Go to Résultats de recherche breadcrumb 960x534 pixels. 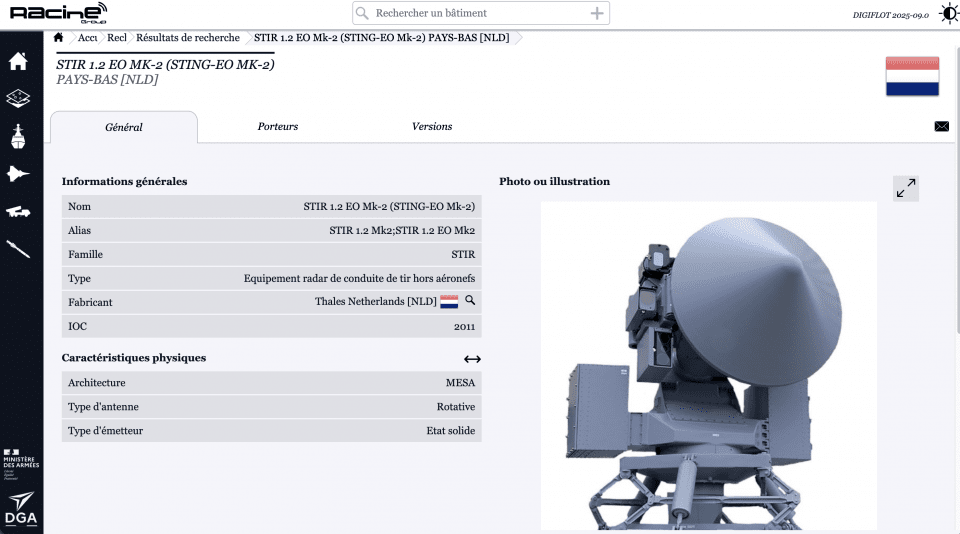(188, 38)
